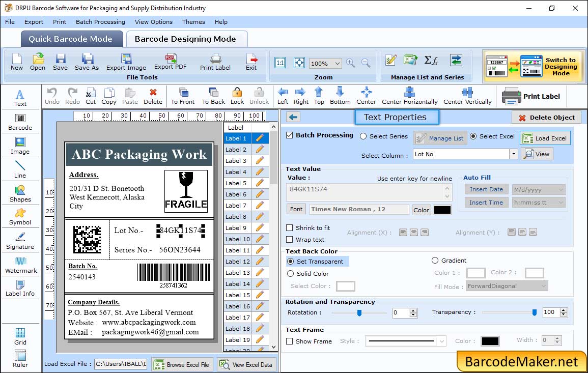Increase the Rotation value stepper
The height and width of the screenshot is (373, 588).
(413, 310)
